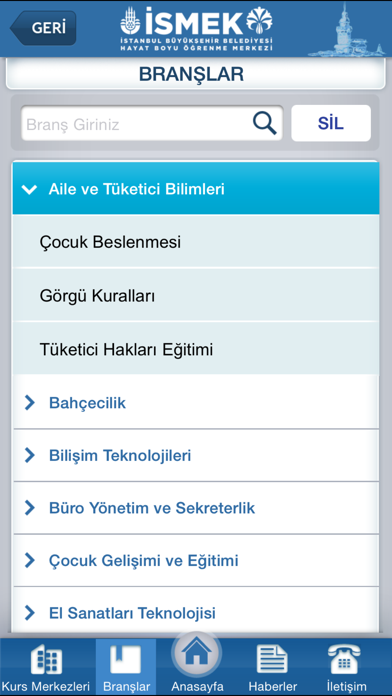Expand the Bahçecilik category
This screenshot has width=392, height=696.
[x=196, y=403]
